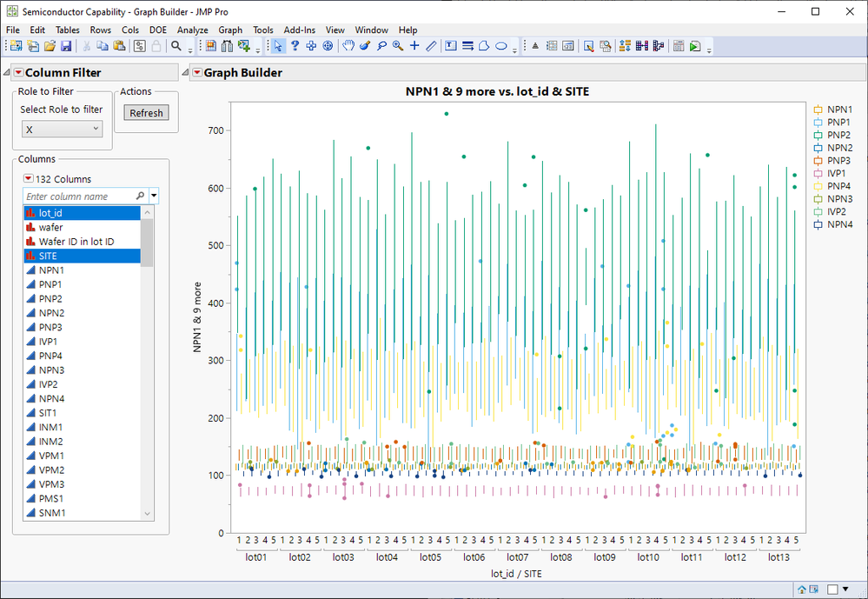Viewport: 868px width, 599px height.
Task: Open the Select Role to filter dropdown
Action: click(x=62, y=129)
